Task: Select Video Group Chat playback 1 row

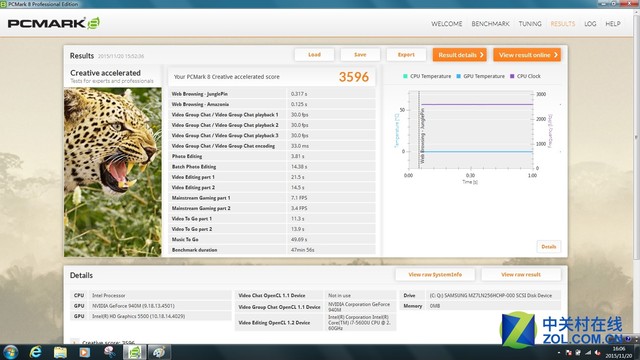Action: [272, 115]
